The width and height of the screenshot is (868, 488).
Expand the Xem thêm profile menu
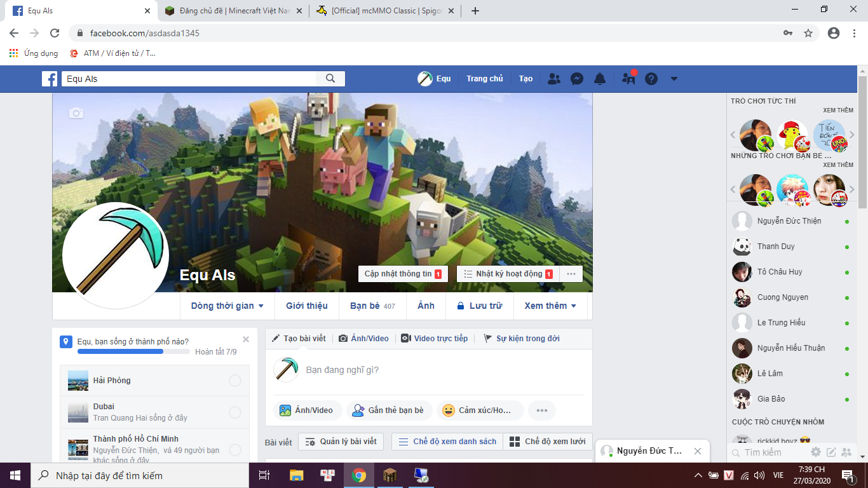coord(551,306)
